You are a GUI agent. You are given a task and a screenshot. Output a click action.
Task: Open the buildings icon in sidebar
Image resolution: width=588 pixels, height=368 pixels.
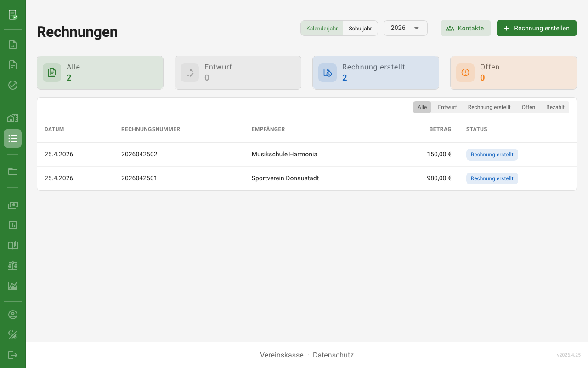pyautogui.click(x=13, y=118)
